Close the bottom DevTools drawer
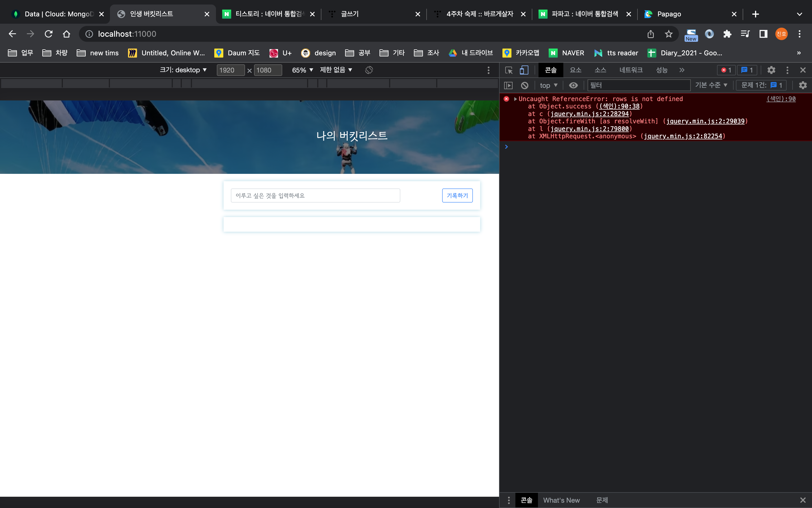The image size is (812, 508). pos(803,500)
